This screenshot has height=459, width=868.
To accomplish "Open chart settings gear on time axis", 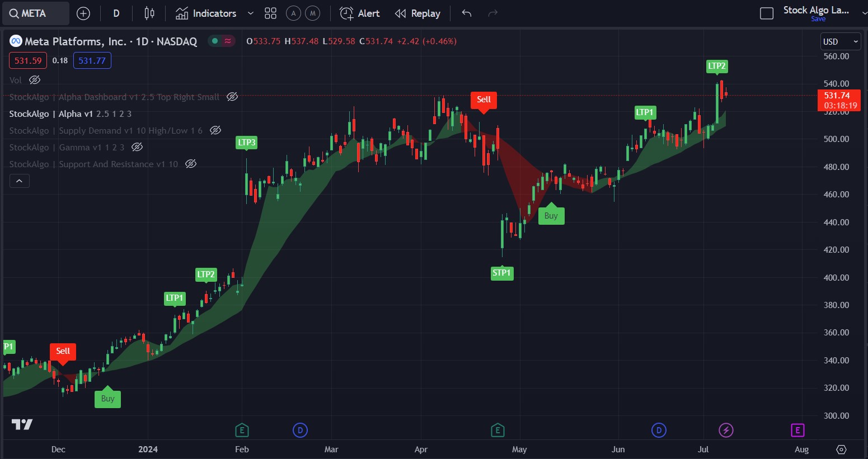I will pos(841,449).
